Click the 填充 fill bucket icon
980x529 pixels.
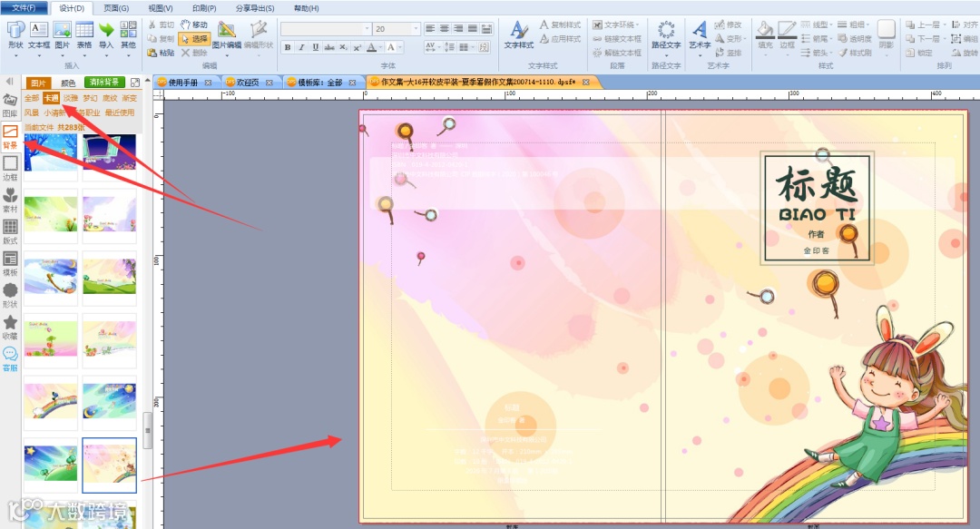[765, 35]
